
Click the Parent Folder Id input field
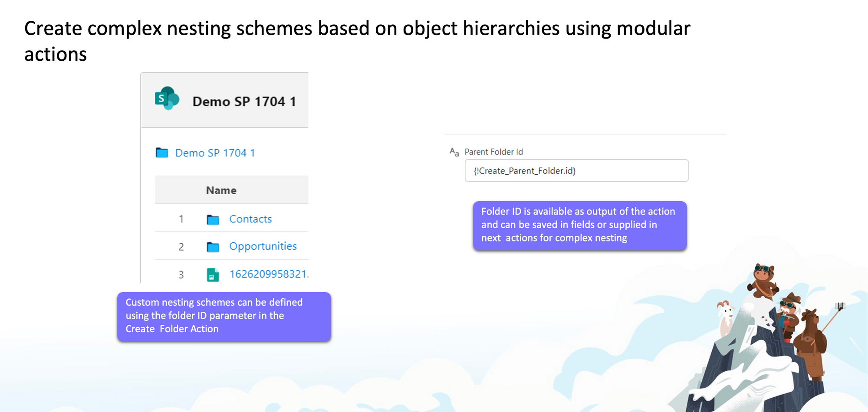click(x=576, y=170)
